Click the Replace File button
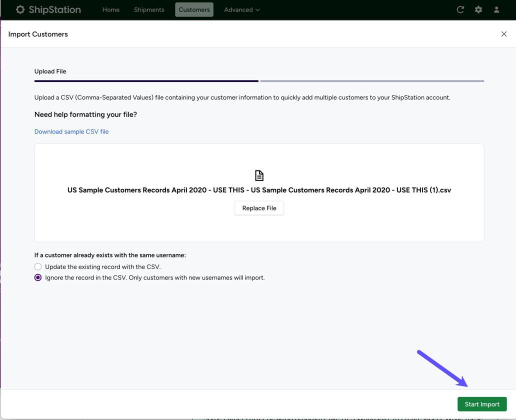The image size is (516, 420). tap(259, 208)
